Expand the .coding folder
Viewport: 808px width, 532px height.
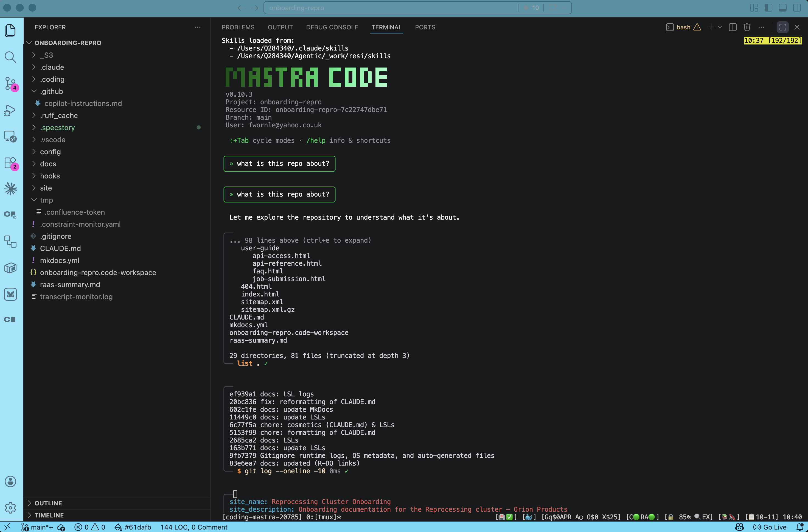point(117,79)
